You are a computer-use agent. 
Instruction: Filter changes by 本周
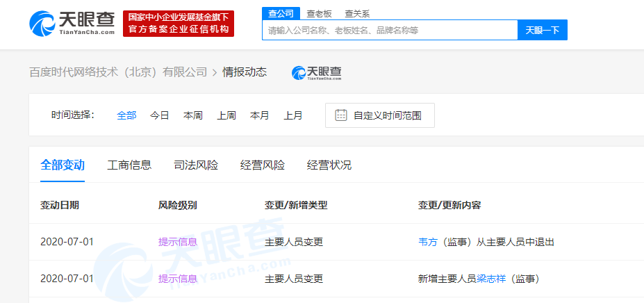click(x=193, y=115)
